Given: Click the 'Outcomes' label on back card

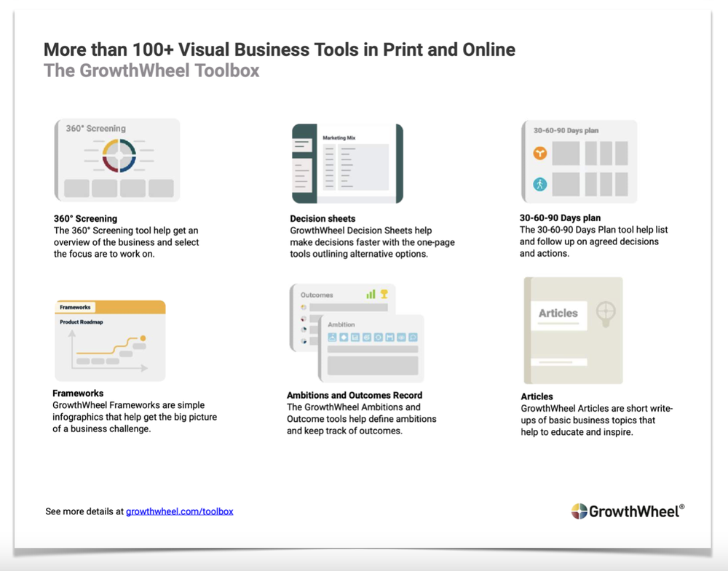Looking at the screenshot, I should click(x=317, y=295).
